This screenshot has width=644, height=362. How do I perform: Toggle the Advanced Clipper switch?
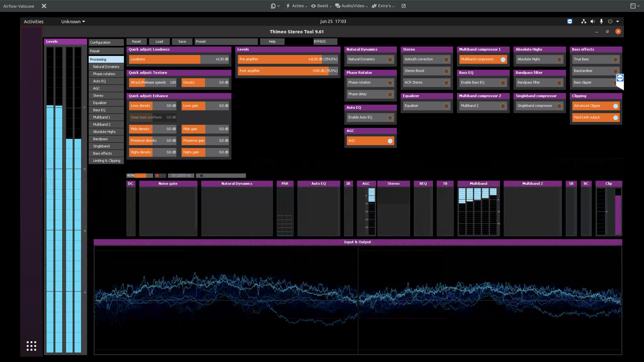click(x=596, y=106)
